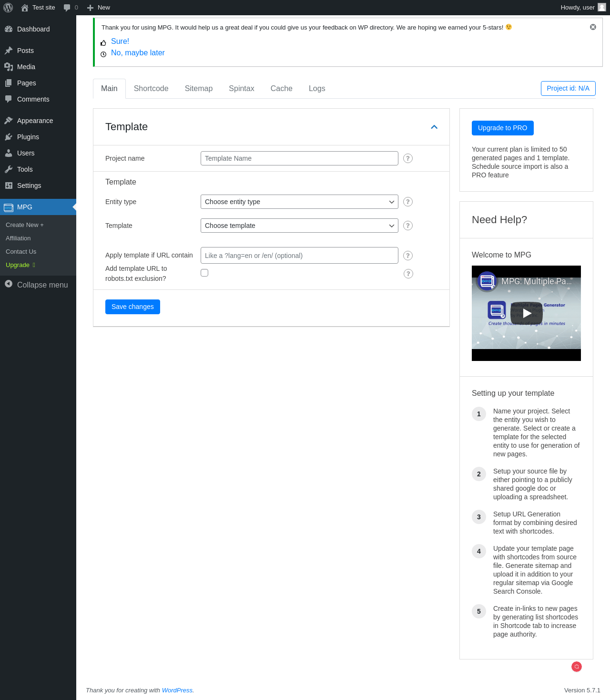This screenshot has width=610, height=700.
Task: Switch to the Shortcode tab
Action: (x=151, y=89)
